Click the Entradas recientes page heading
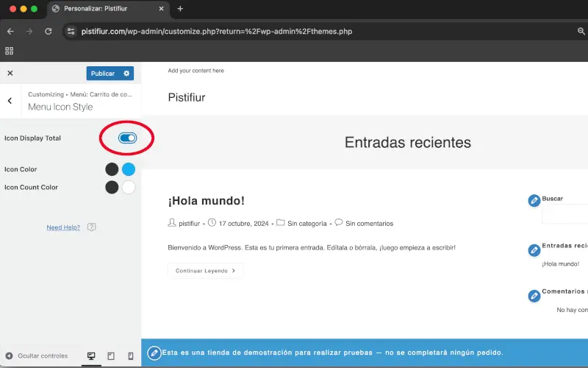Screen dimensions: 588x368 pyautogui.click(x=408, y=142)
